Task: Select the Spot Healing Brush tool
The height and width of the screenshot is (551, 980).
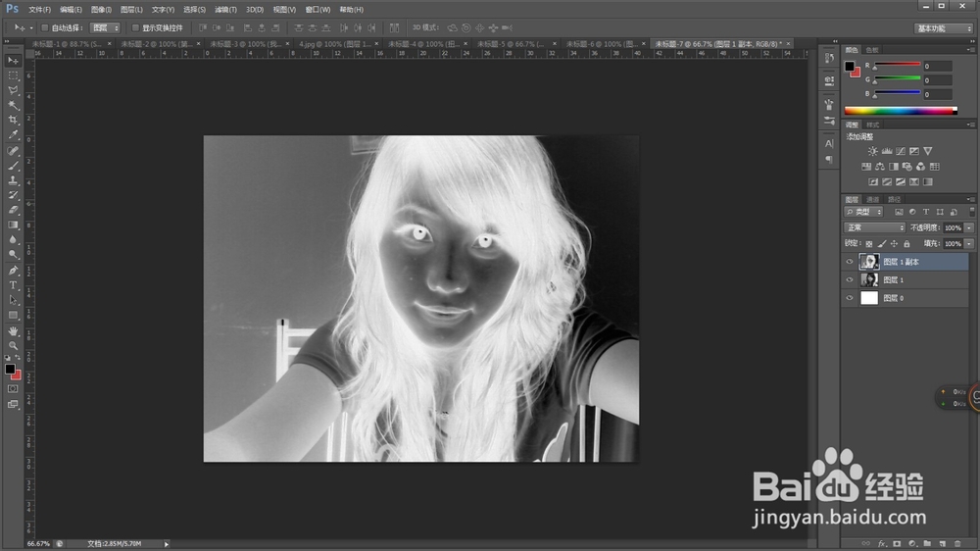Action: [13, 151]
